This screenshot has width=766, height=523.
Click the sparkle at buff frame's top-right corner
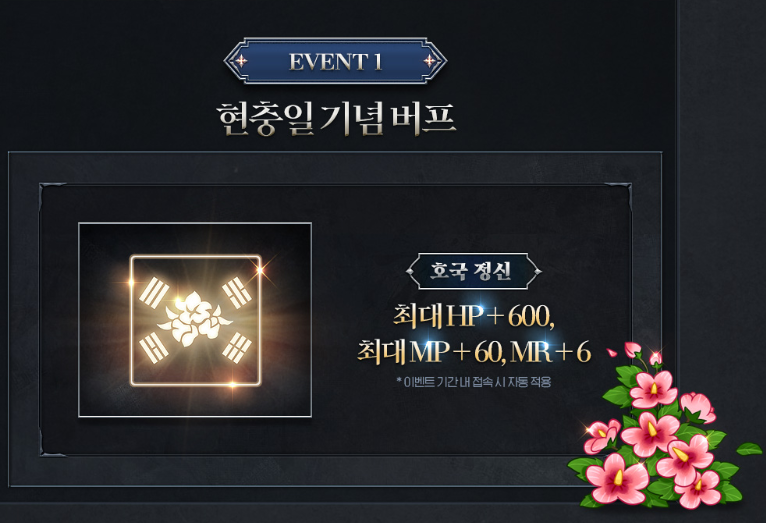coord(259,269)
